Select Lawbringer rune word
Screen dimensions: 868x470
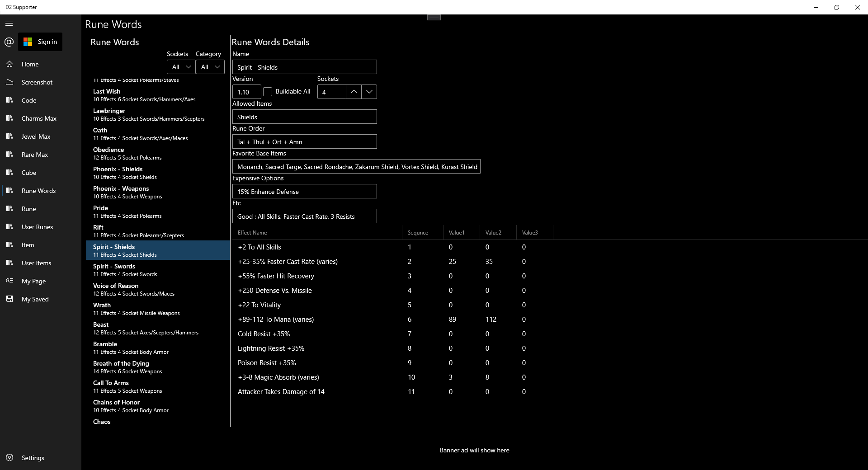(158, 114)
